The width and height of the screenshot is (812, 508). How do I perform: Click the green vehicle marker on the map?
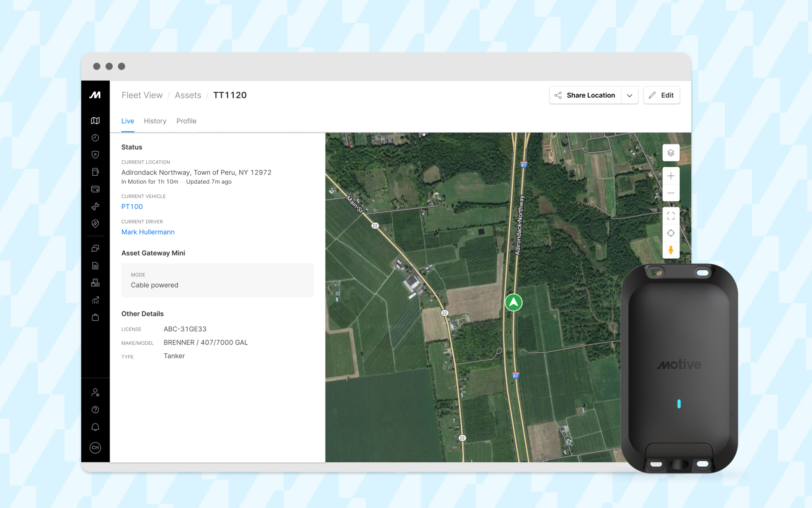(x=513, y=302)
